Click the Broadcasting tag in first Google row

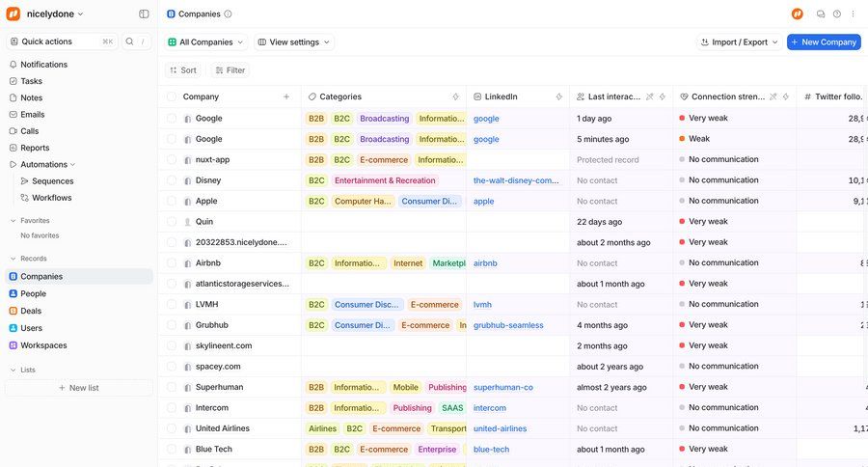click(384, 119)
